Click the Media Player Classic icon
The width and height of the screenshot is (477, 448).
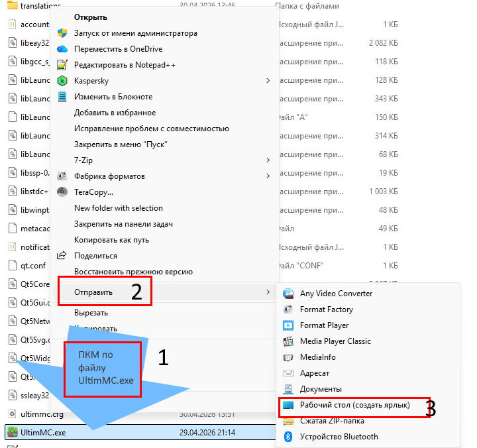(x=288, y=341)
